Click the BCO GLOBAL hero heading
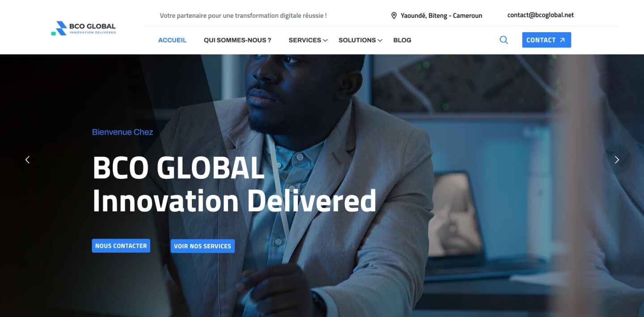Screen dimensions: 644x317 click(x=178, y=168)
